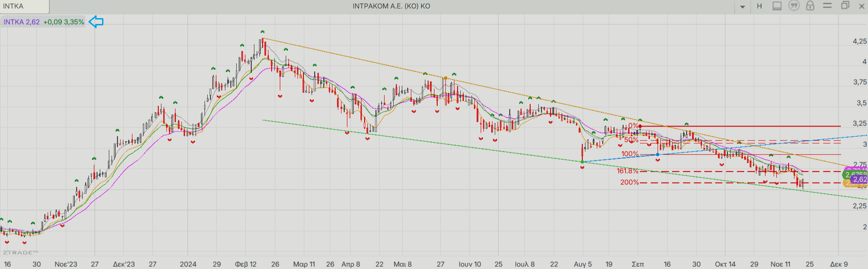This screenshot has height=269, width=868.
Task: Click the Δεκ'23 date axis label
Action: [x=124, y=264]
